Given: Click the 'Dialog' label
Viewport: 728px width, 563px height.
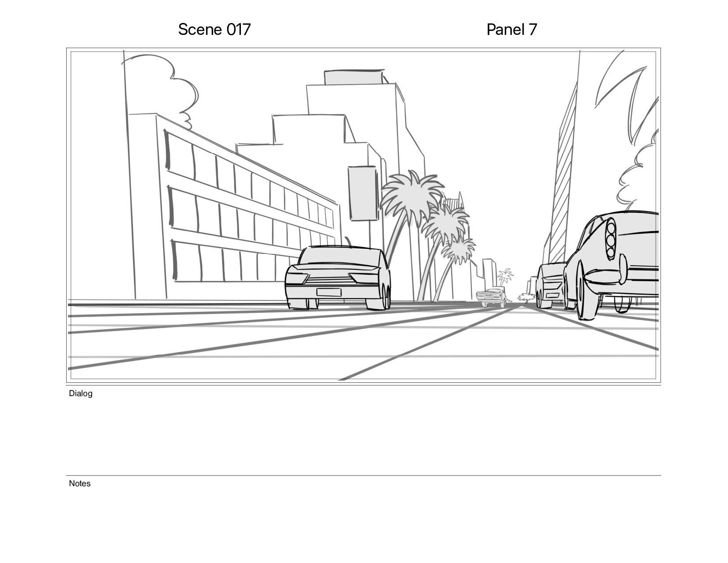Looking at the screenshot, I should pos(81,393).
